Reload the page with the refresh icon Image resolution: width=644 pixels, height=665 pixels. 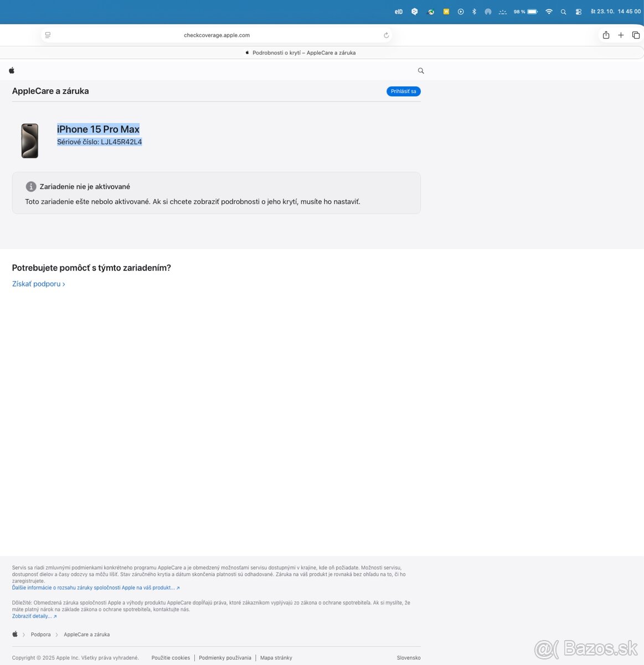pyautogui.click(x=386, y=35)
